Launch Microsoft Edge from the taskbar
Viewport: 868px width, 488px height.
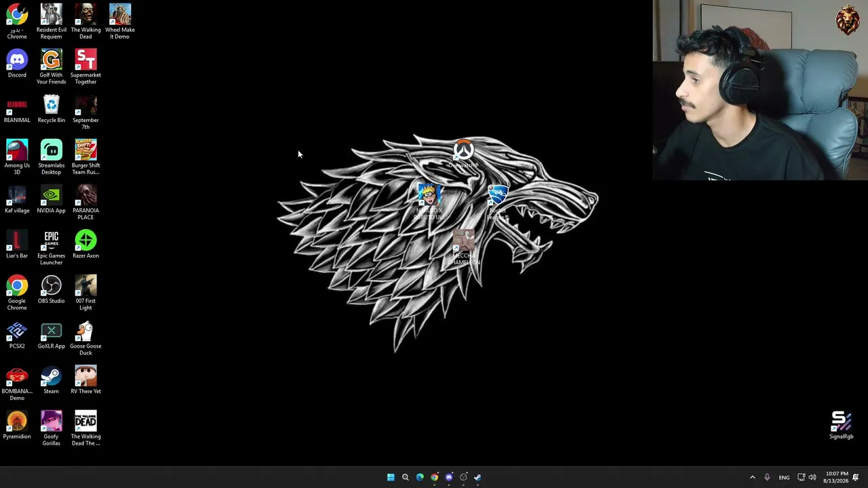[x=420, y=477]
